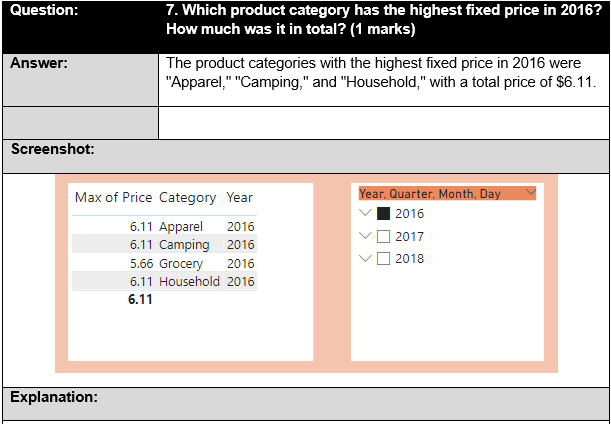The height and width of the screenshot is (424, 611).
Task: Select the Apparel row in the table
Action: pyautogui.click(x=181, y=227)
